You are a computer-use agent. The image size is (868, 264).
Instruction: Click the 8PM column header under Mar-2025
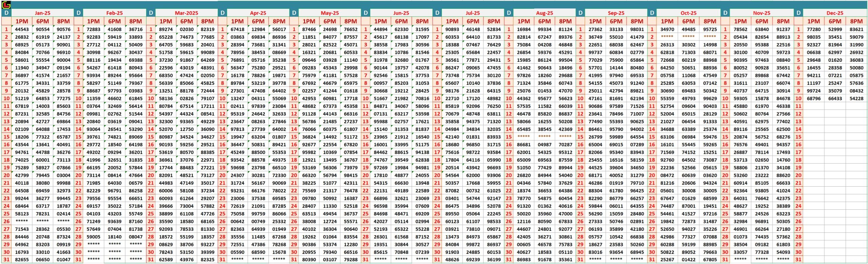208,21
